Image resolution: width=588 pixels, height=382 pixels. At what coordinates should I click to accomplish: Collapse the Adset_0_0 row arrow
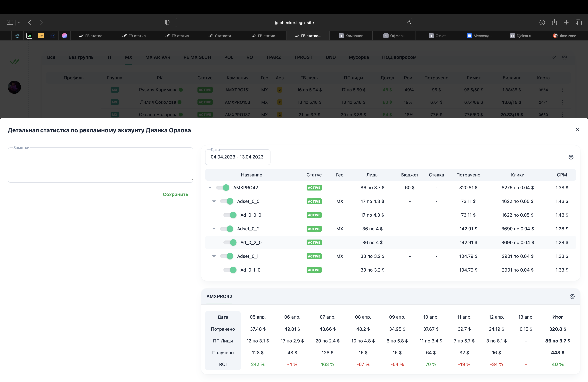(x=214, y=201)
